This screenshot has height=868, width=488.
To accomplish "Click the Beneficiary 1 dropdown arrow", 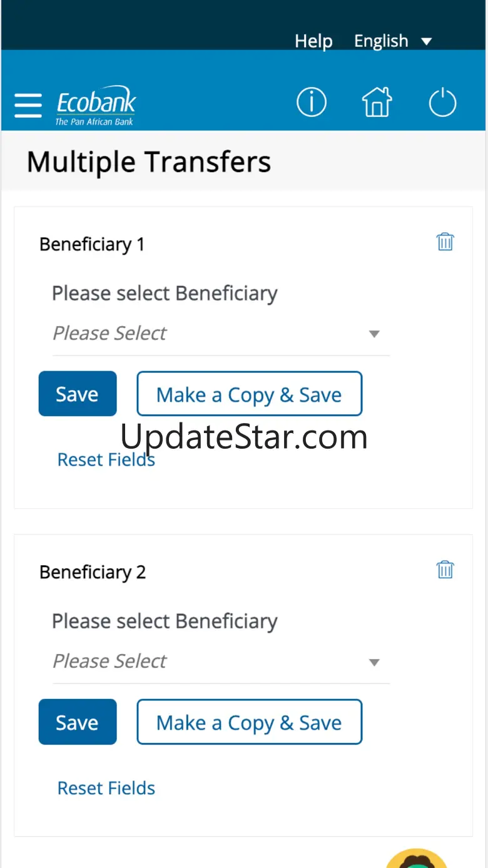I will coord(374,334).
